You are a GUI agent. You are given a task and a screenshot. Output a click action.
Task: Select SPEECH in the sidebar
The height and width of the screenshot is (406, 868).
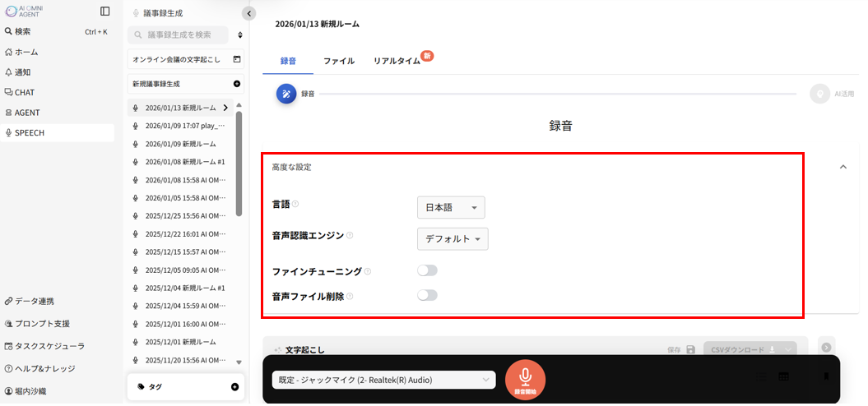pos(57,133)
